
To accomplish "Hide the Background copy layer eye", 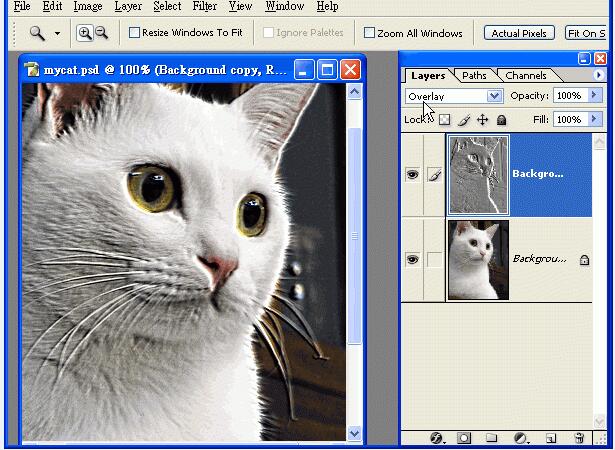I will (x=412, y=175).
